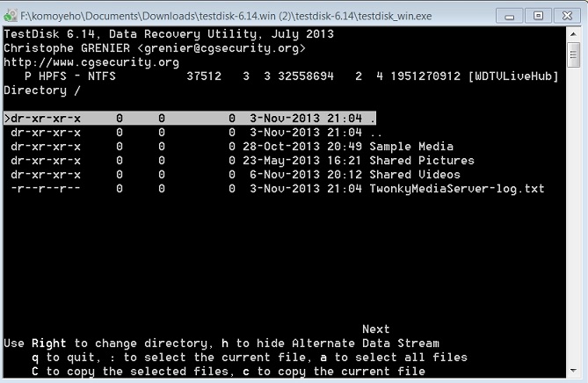The image size is (588, 383).
Task: Click the vertical scrollbar thumb
Action: pos(573,55)
